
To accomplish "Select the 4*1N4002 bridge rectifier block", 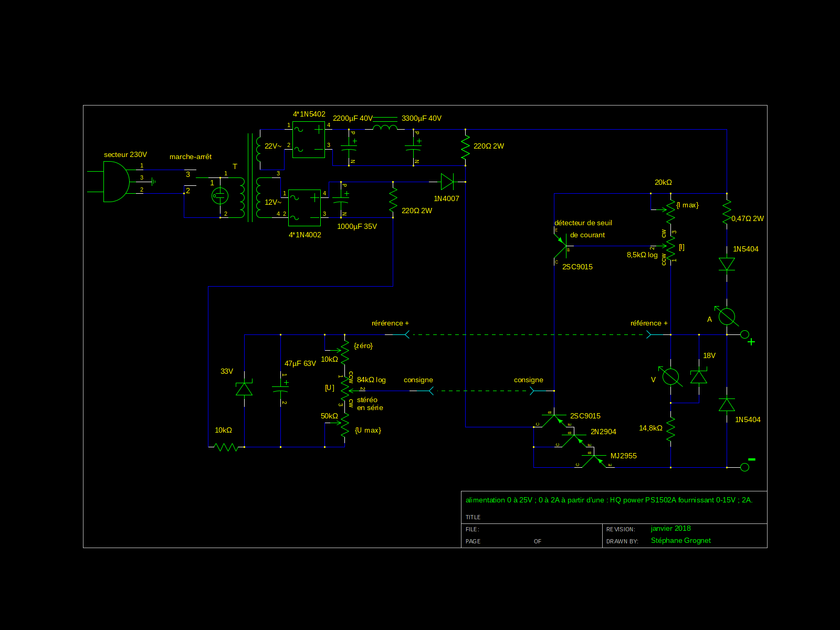I will (304, 208).
